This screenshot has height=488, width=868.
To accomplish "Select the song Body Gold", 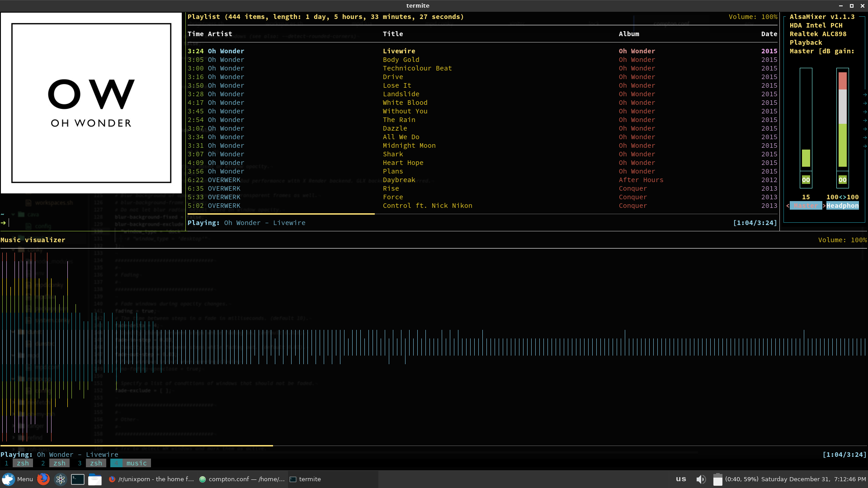I will [401, 60].
